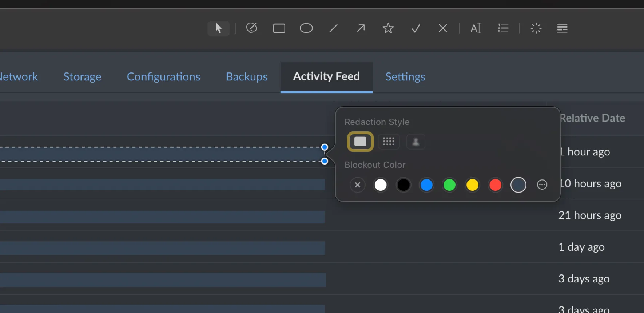Pick the straight line tool
Screen dimensions: 644x313
point(334,28)
